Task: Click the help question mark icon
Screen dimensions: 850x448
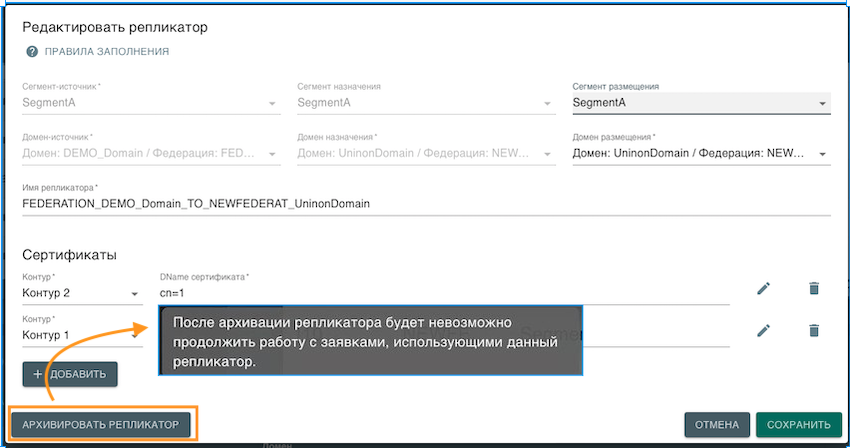Action: [x=32, y=51]
